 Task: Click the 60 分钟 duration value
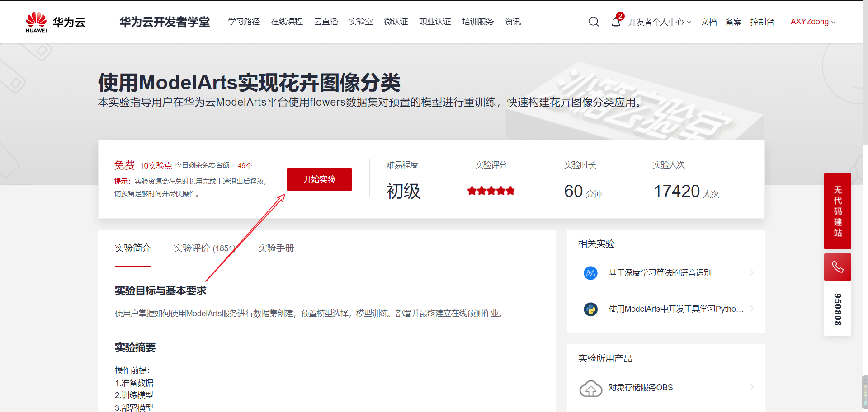(583, 192)
